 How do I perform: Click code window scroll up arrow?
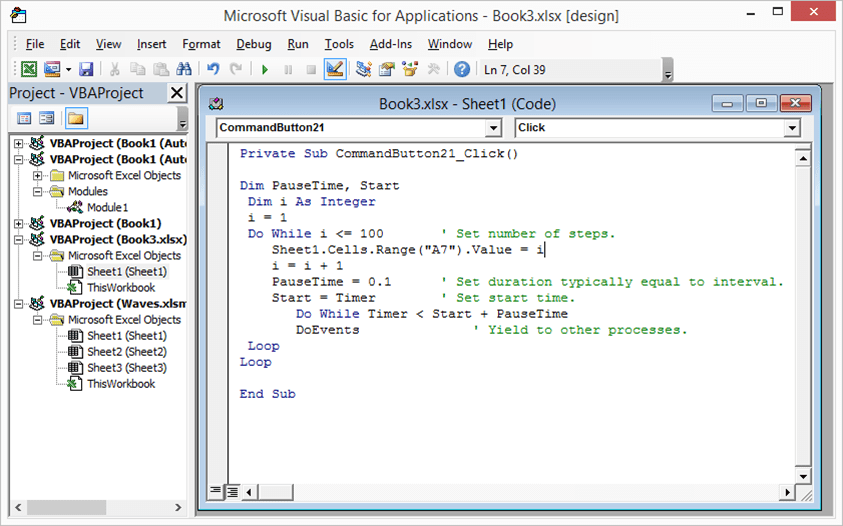click(x=802, y=158)
